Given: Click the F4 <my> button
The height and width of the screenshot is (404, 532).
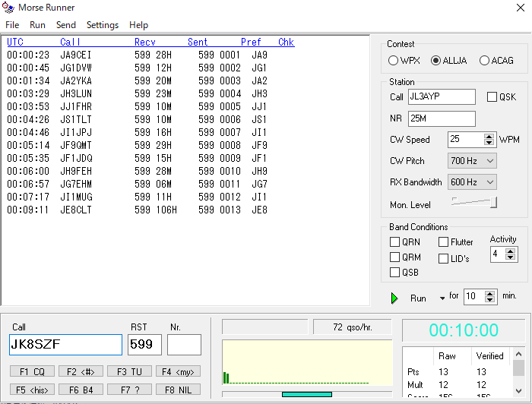Looking at the screenshot, I should [178, 371].
